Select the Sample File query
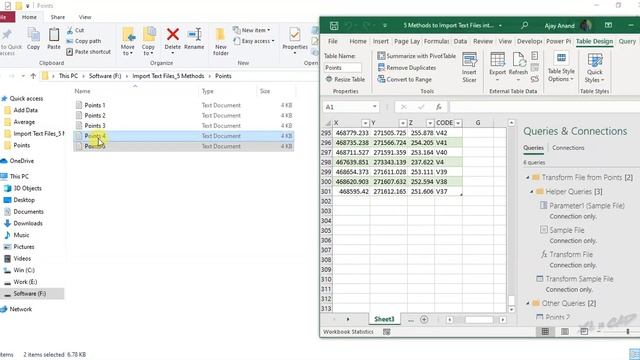 tap(567, 230)
